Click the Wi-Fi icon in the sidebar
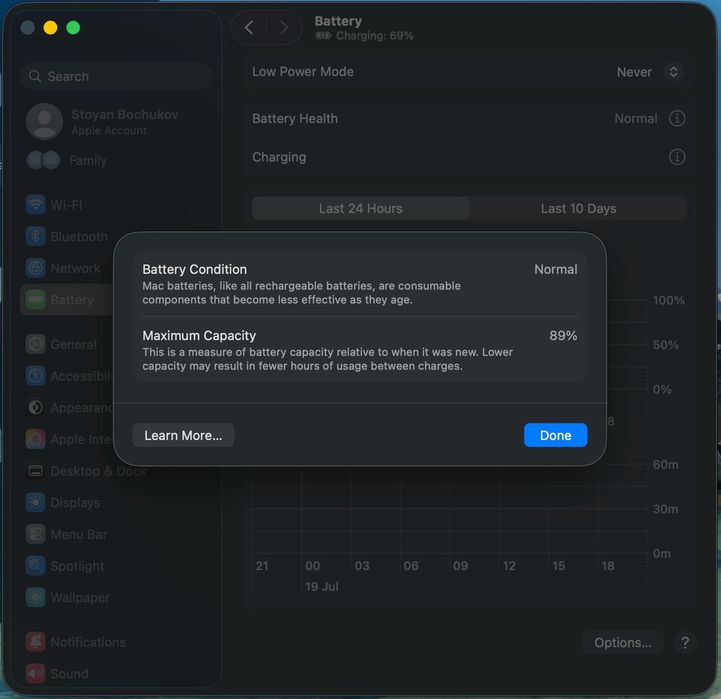Viewport: 721px width, 699px height. point(35,205)
